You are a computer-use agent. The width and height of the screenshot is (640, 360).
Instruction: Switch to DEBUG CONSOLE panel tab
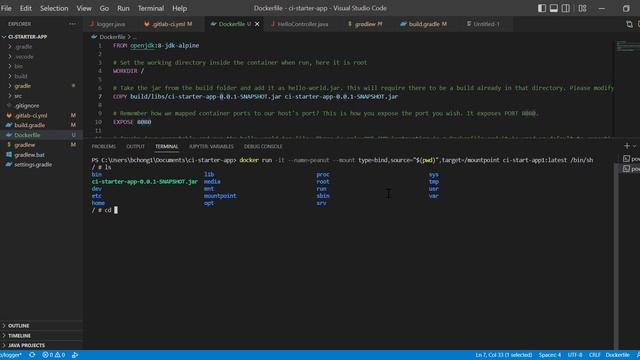263,147
